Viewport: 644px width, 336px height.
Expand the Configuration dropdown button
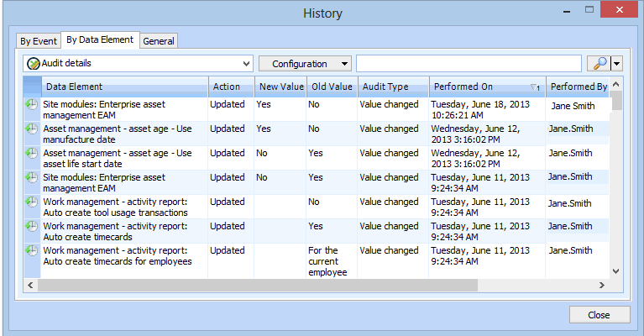tap(344, 64)
